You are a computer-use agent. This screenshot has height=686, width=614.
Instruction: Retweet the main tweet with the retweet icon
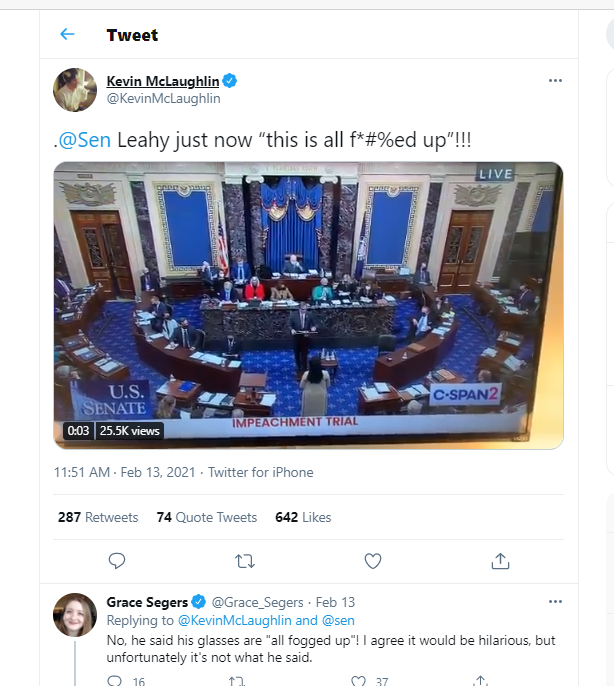click(245, 561)
